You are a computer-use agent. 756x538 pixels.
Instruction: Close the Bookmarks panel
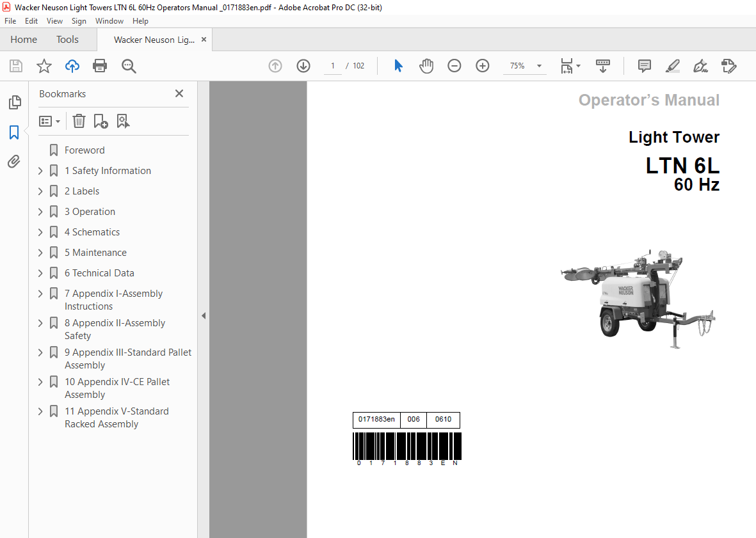(x=179, y=93)
